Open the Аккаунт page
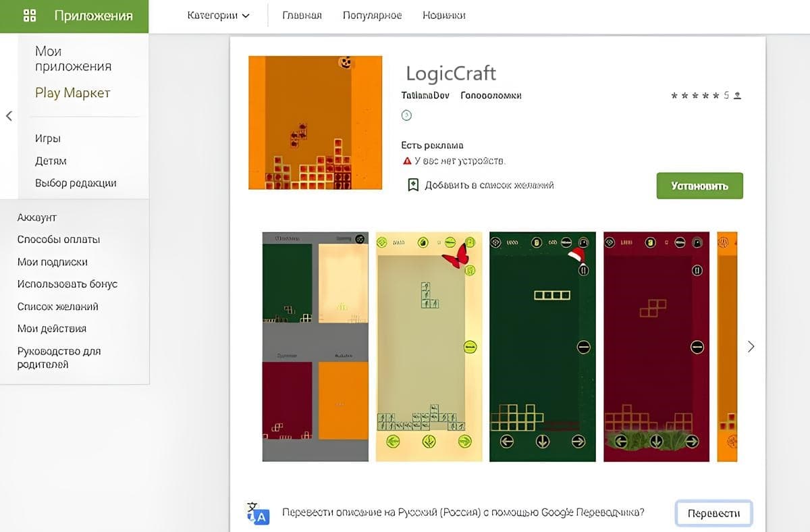 pyautogui.click(x=37, y=217)
